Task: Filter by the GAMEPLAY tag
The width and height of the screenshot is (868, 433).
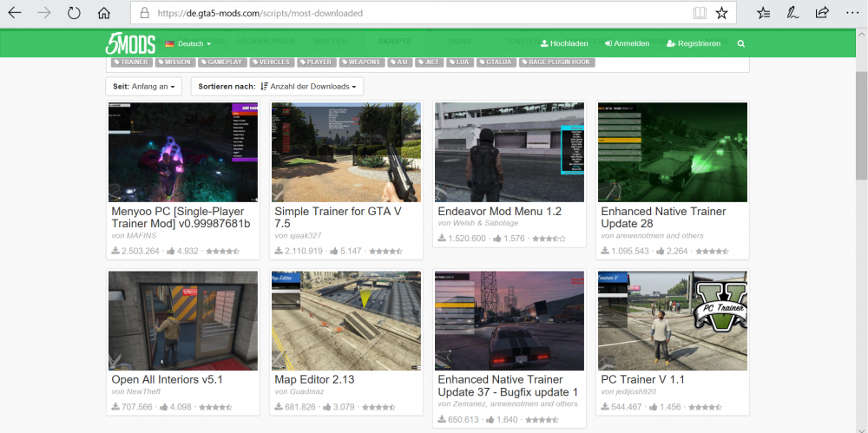Action: pos(222,62)
